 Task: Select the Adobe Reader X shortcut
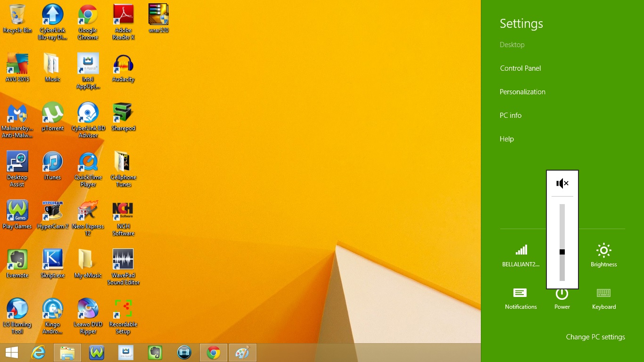point(124,22)
